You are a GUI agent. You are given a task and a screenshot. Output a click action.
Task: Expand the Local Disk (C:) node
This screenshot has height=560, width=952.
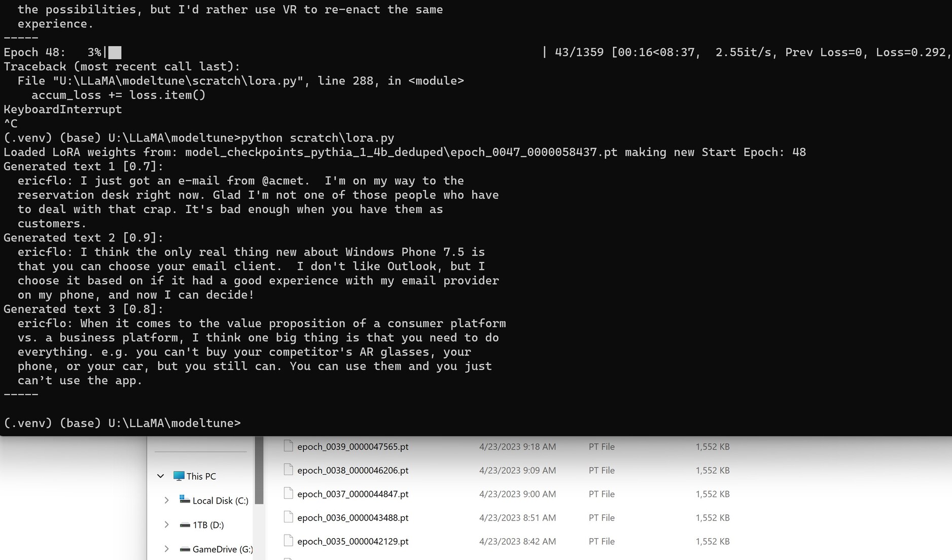point(166,500)
